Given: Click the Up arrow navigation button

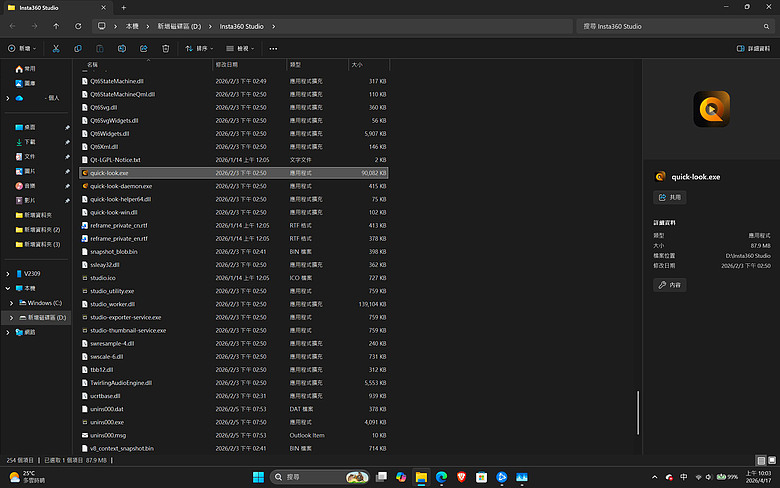Looking at the screenshot, I should click(56, 26).
